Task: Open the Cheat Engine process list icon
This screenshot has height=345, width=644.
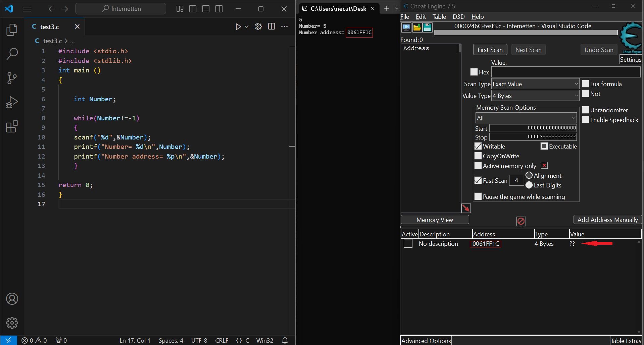Action: (x=406, y=27)
